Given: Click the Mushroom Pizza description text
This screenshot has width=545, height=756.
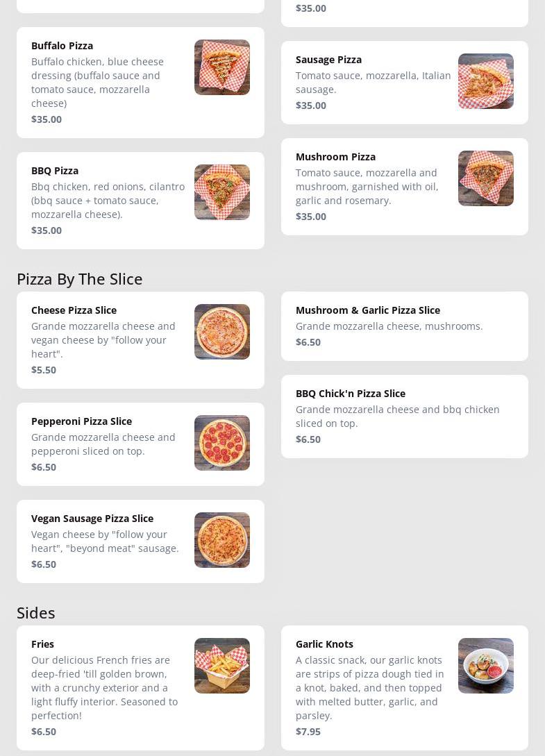Looking at the screenshot, I should pyautogui.click(x=367, y=187).
